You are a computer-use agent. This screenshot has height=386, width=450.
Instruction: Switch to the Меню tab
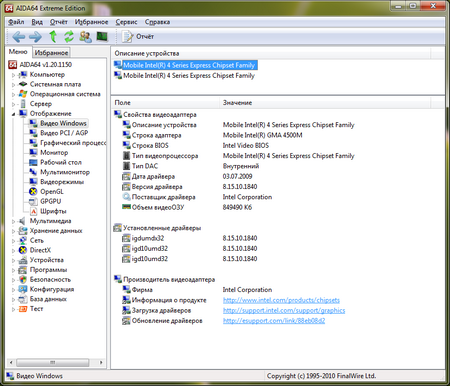tap(18, 52)
